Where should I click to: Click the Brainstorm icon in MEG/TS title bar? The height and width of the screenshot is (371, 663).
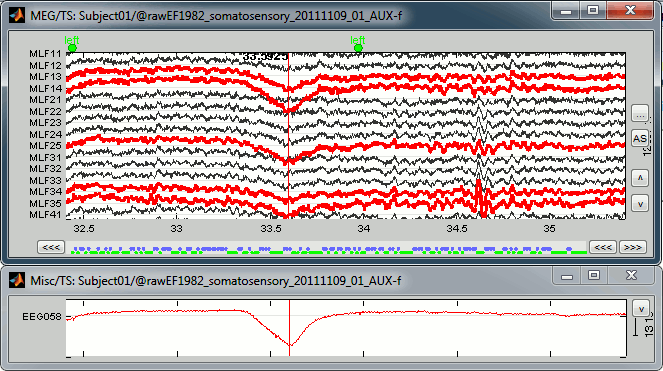tap(17, 16)
